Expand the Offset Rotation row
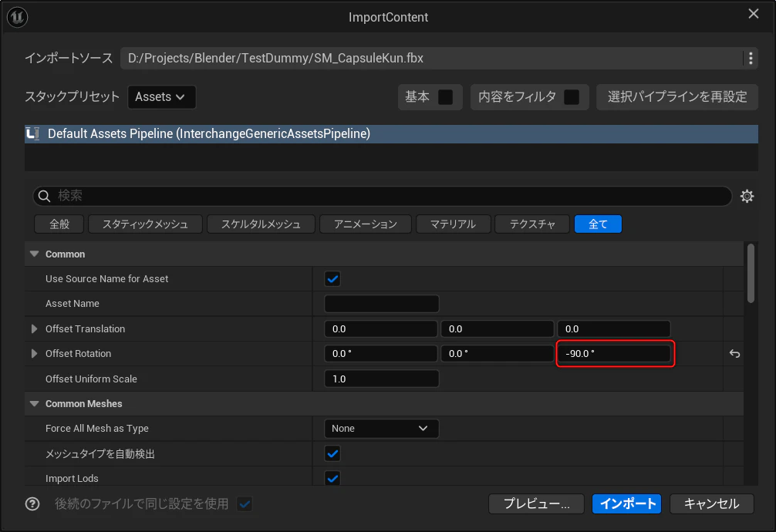Viewport: 776px width, 532px height. point(34,354)
